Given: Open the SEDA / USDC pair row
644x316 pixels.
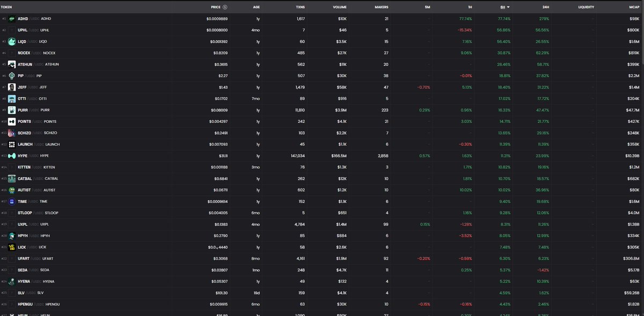Looking at the screenshot, I should 322,270.
